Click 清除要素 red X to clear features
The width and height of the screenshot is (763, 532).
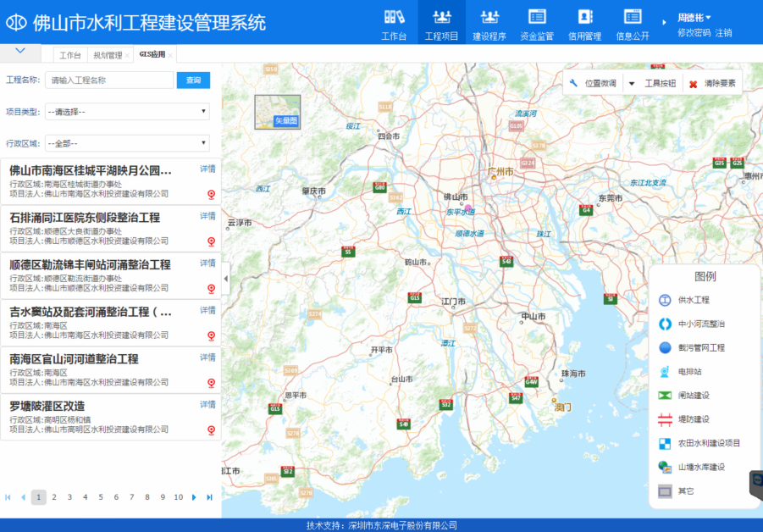(x=694, y=84)
